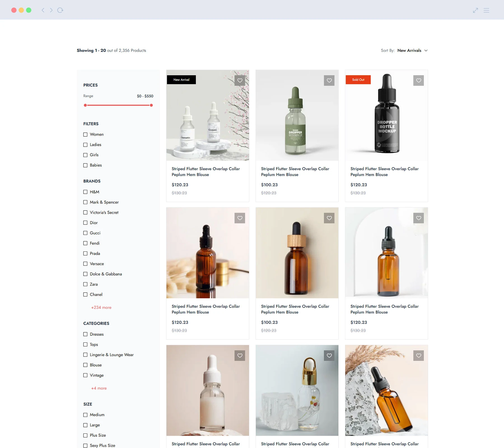Screen dimensions: 504x448
Task: Add the New Arrival serum to wishlist
Action: [240, 80]
